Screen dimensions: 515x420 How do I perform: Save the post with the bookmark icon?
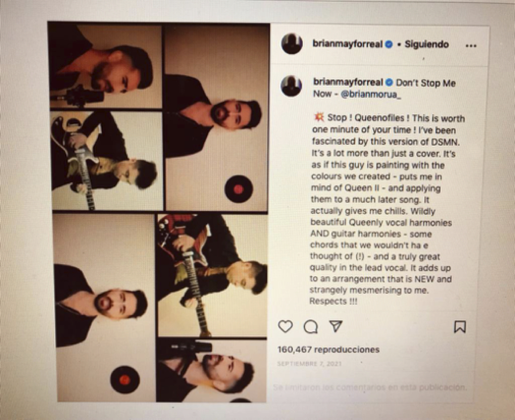[x=460, y=327]
